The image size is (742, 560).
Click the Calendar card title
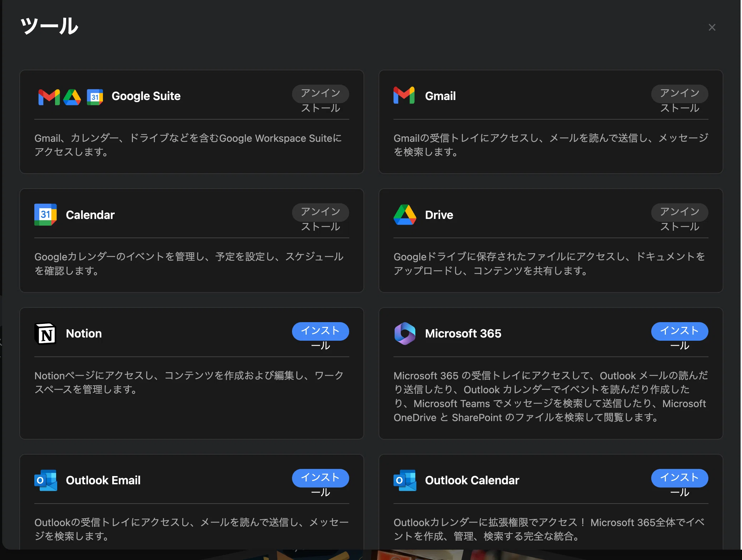[x=90, y=215]
